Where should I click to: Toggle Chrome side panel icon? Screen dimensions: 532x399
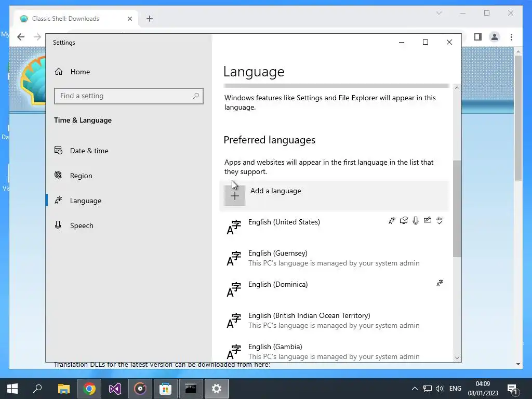pyautogui.click(x=478, y=37)
